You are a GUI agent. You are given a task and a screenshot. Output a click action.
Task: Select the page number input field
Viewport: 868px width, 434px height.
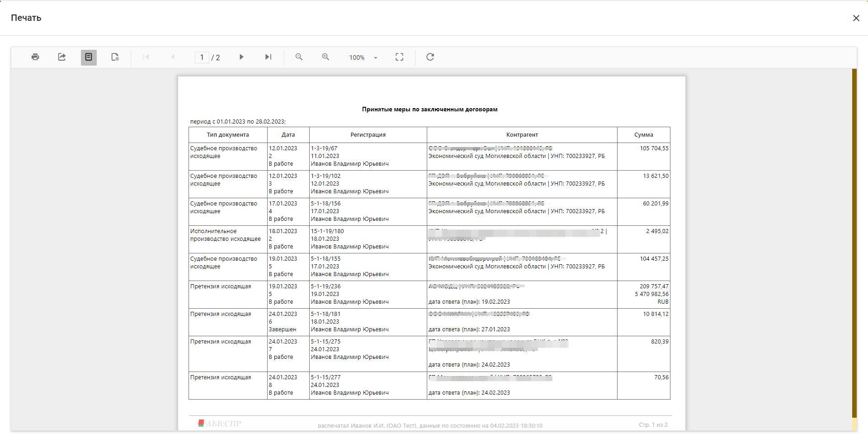pyautogui.click(x=202, y=57)
